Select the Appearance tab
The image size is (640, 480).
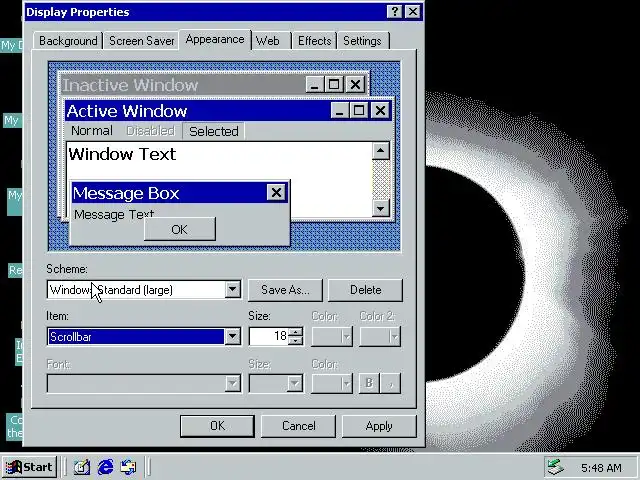pos(215,40)
